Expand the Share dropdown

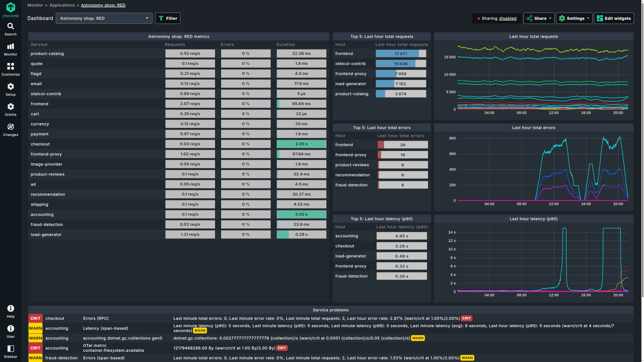point(539,18)
